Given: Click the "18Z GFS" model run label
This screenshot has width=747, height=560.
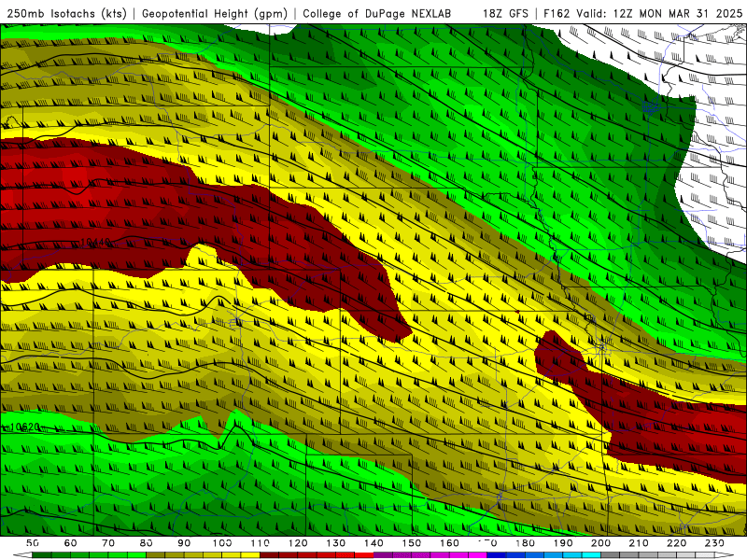Looking at the screenshot, I should click(x=505, y=13).
